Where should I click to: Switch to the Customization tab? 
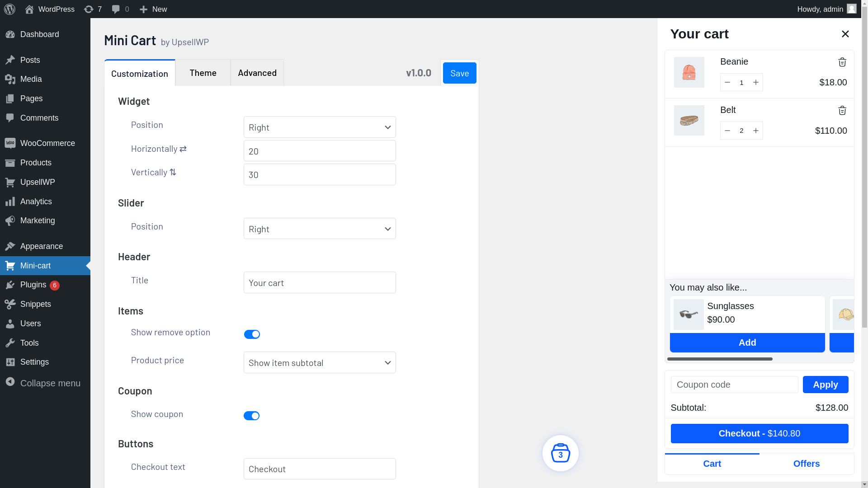pyautogui.click(x=140, y=73)
